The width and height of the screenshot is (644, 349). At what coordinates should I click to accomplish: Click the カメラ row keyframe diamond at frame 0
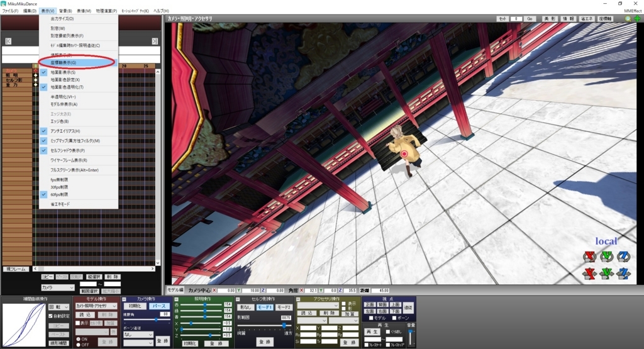pos(36,71)
